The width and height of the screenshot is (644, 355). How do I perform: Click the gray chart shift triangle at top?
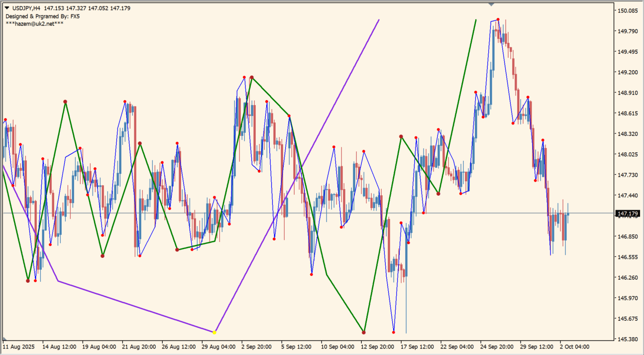click(491, 4)
